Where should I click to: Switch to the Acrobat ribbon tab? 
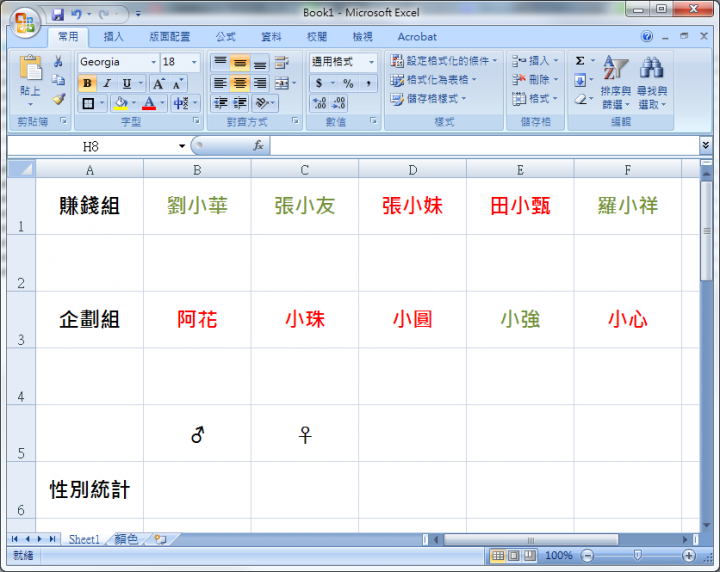[417, 37]
